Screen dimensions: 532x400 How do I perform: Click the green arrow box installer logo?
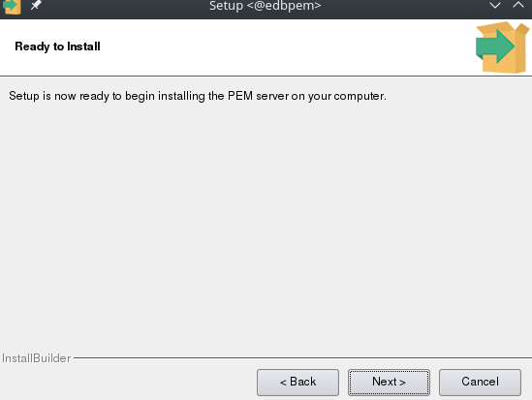click(x=502, y=47)
